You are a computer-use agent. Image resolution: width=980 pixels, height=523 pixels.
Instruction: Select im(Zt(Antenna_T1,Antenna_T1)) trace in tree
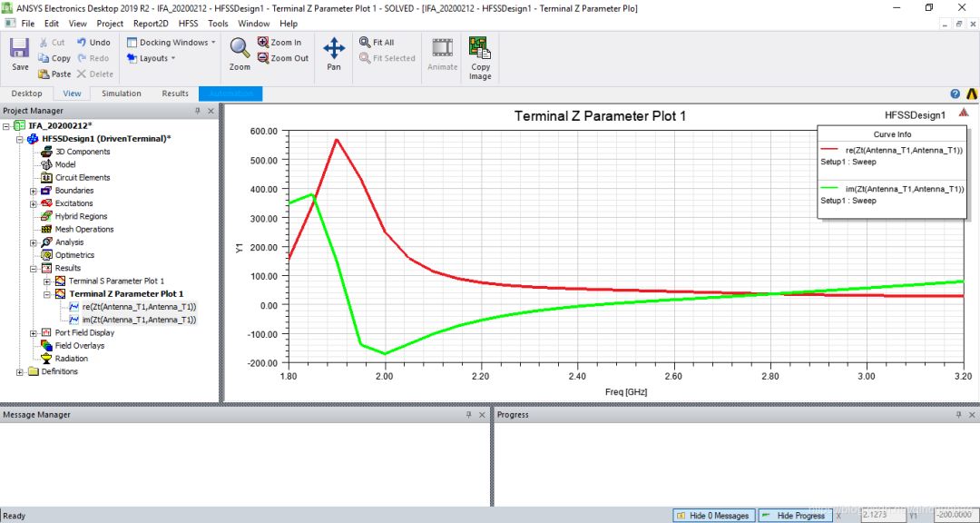(x=139, y=320)
